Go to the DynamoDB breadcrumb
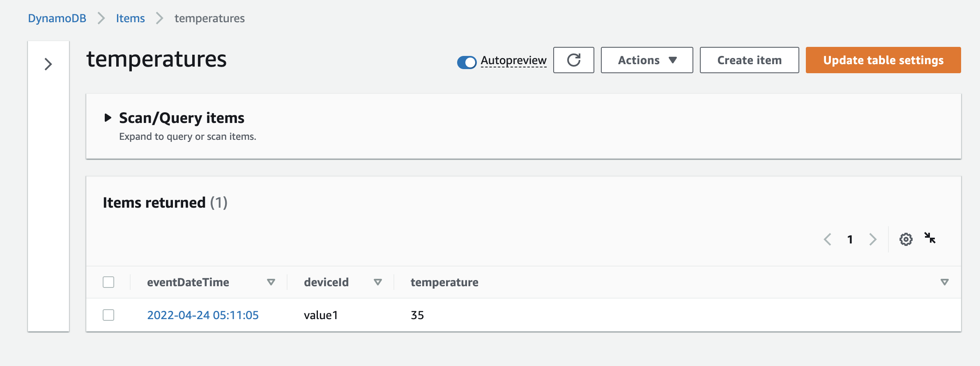 (57, 18)
